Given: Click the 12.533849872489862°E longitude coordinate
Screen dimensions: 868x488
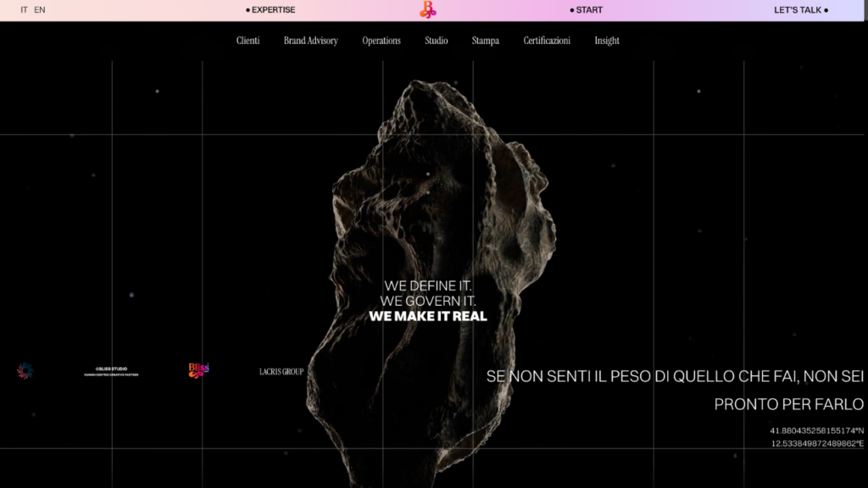Looking at the screenshot, I should click(817, 443).
